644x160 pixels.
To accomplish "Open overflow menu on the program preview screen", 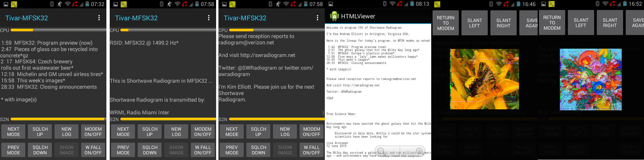I will pyautogui.click(x=99, y=18).
